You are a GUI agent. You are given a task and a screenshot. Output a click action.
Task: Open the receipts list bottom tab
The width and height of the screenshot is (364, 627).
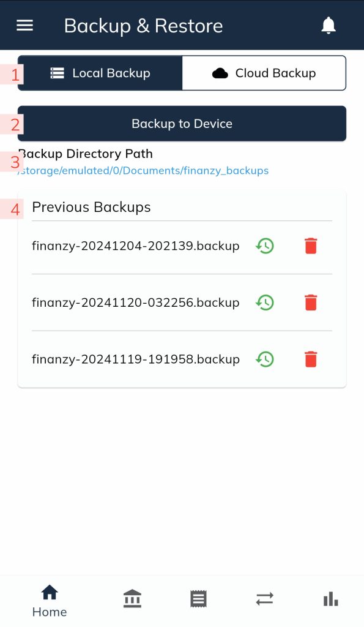pos(199,599)
